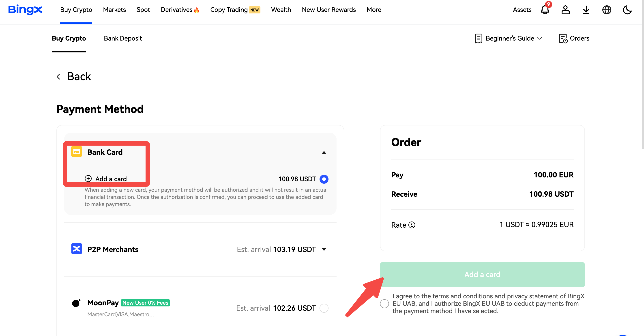
Task: Switch to dark mode moon icon
Action: point(627,10)
